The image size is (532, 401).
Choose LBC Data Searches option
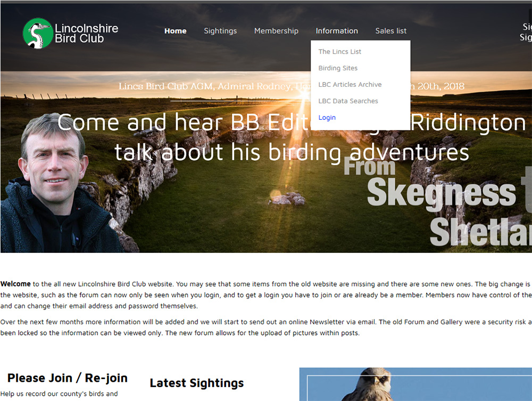point(348,101)
